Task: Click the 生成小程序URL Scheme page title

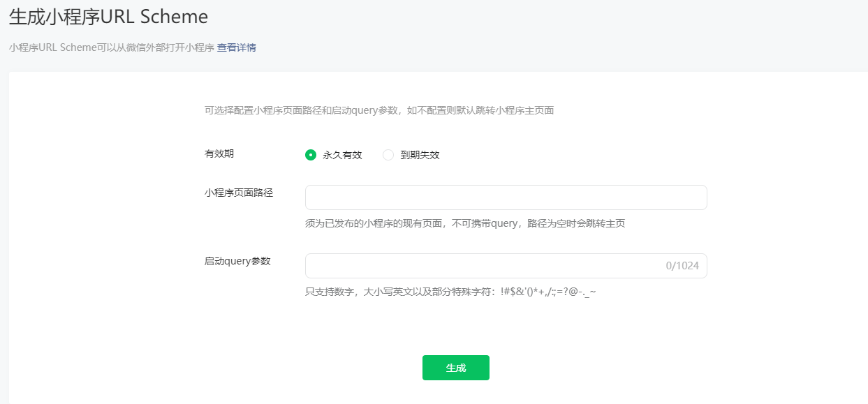Action: tap(108, 17)
